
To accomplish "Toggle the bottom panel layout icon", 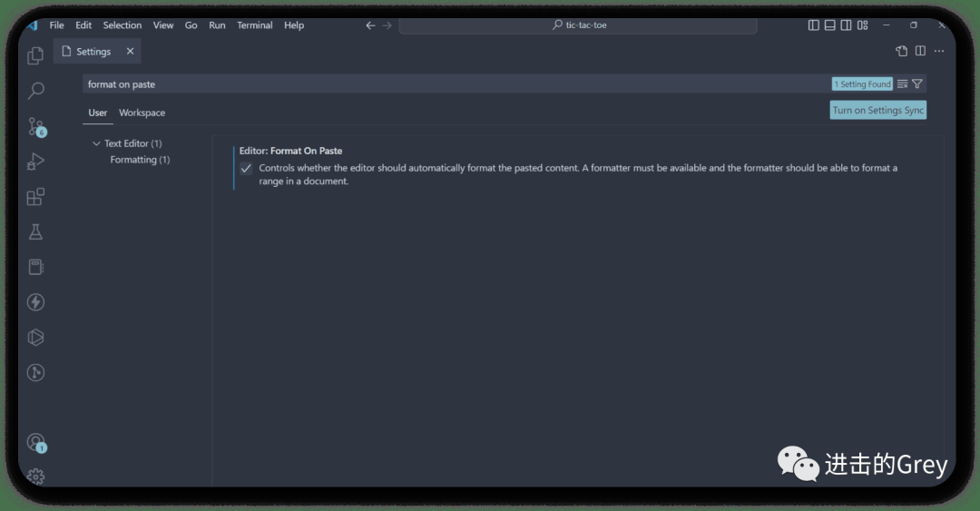I will tap(830, 25).
